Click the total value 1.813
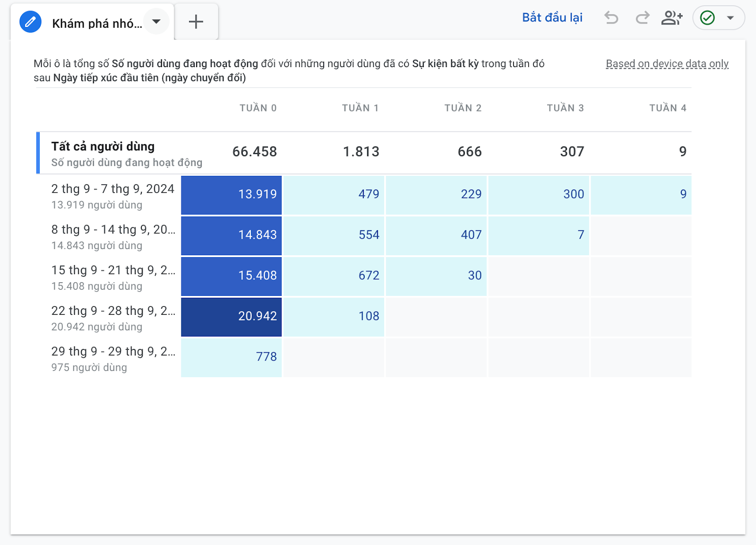Viewport: 756px width, 545px height. point(361,152)
